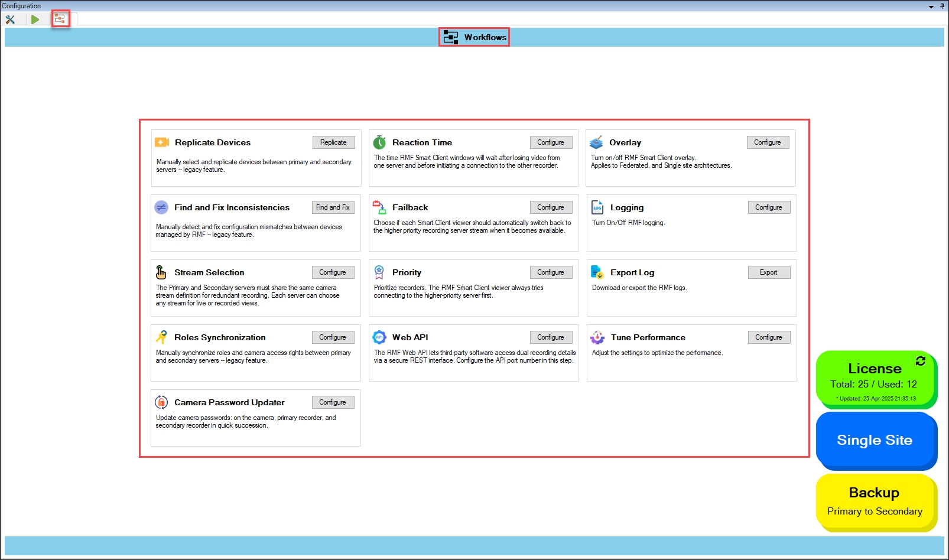Click the Replicate Devices camera icon
Image resolution: width=949 pixels, height=560 pixels.
[162, 142]
